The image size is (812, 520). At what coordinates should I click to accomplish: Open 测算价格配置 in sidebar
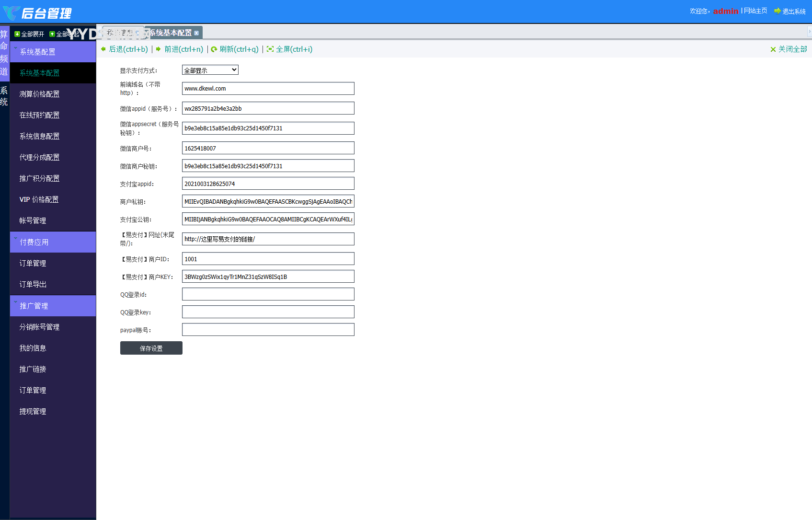coord(53,94)
